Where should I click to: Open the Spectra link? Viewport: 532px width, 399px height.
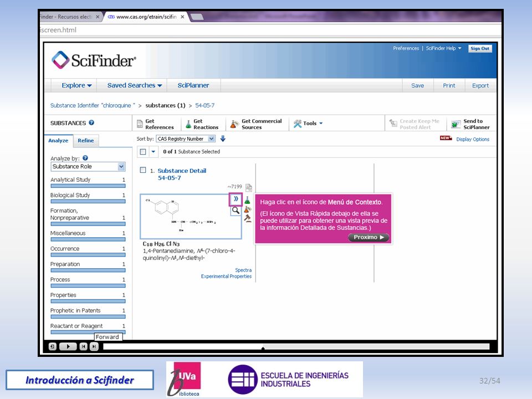(x=243, y=270)
